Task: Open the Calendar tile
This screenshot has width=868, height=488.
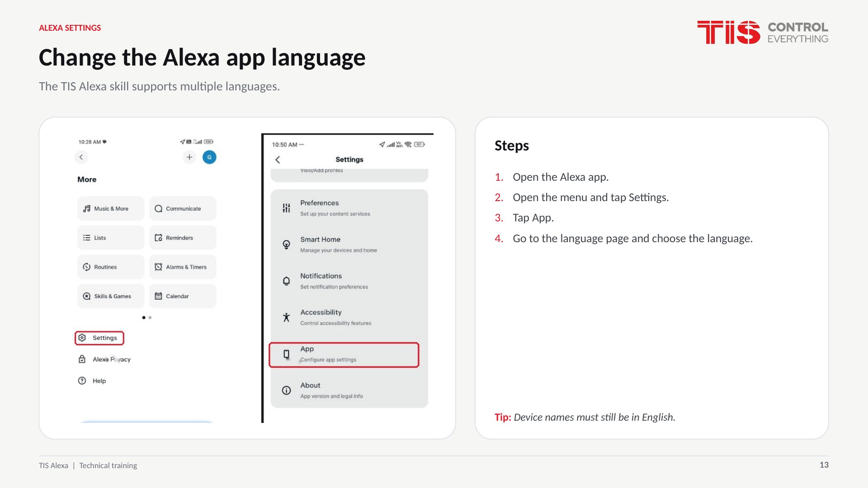Action: 183,296
